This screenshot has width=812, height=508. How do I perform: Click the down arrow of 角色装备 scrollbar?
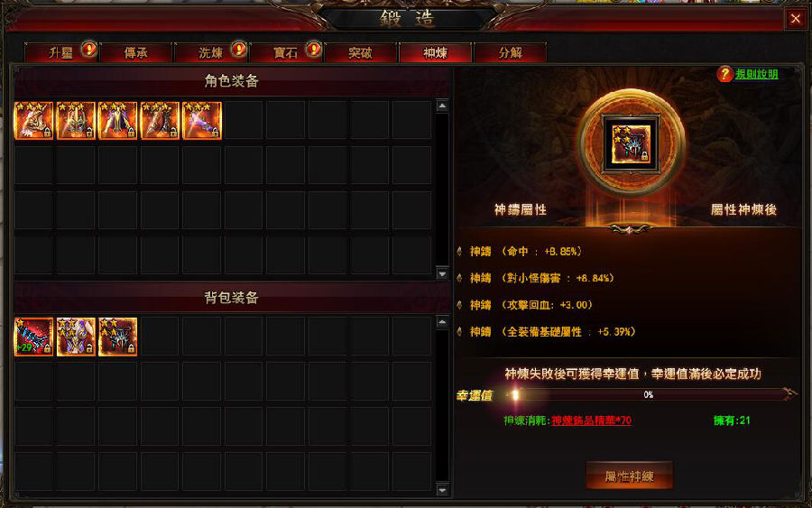(x=442, y=272)
